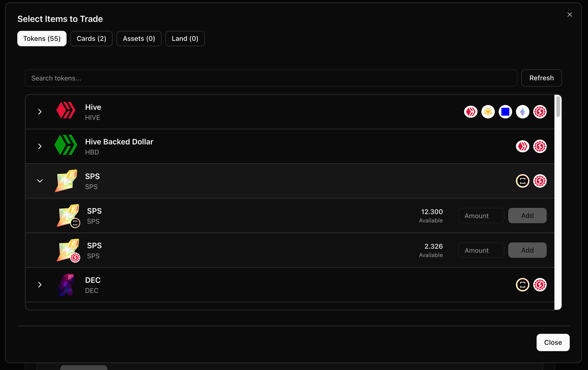Click the Ethereum icon in Hive row
This screenshot has width=588, height=370.
tap(522, 112)
